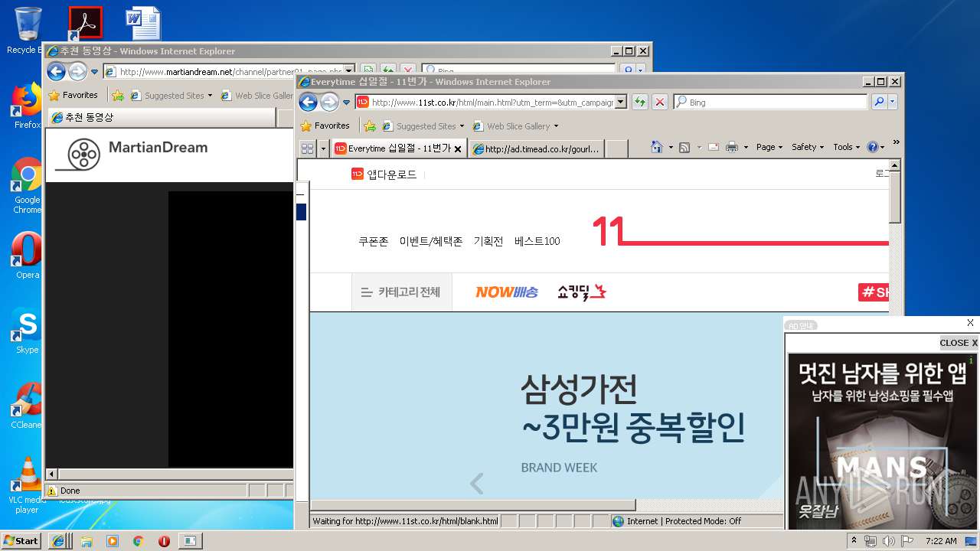Click the volume icon in system tray

click(888, 541)
